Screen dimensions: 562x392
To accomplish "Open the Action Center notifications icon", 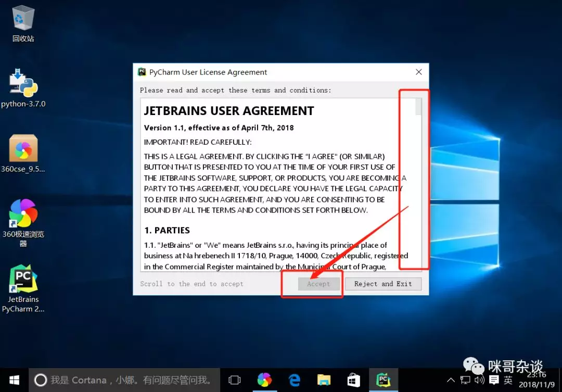I will [494, 380].
